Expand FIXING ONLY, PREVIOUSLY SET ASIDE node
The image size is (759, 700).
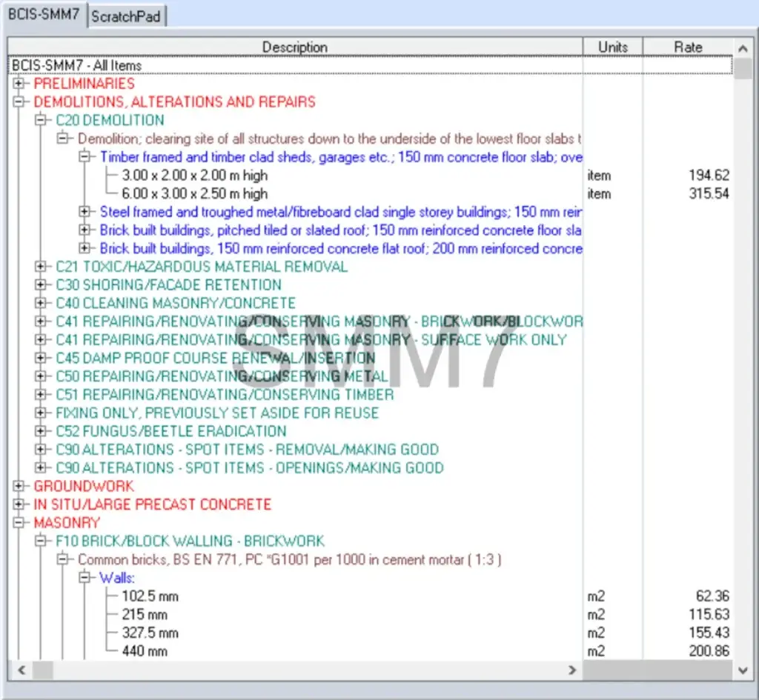pos(42,413)
